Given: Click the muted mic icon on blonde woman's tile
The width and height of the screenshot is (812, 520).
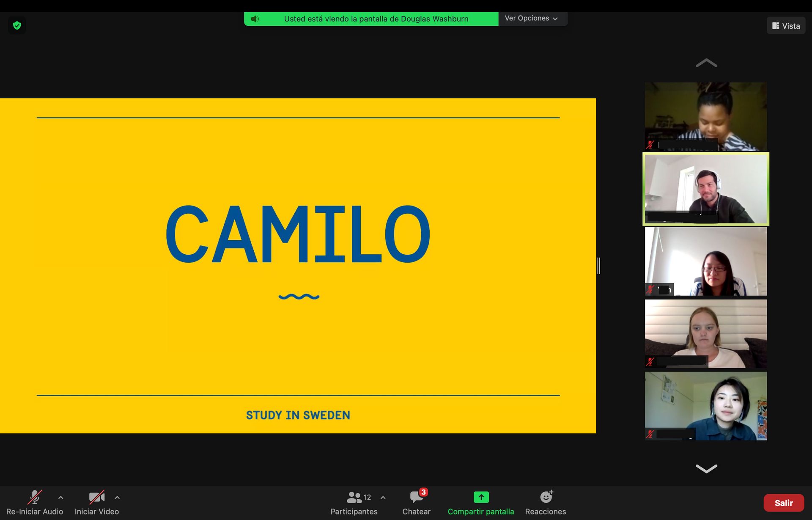Looking at the screenshot, I should coord(650,362).
